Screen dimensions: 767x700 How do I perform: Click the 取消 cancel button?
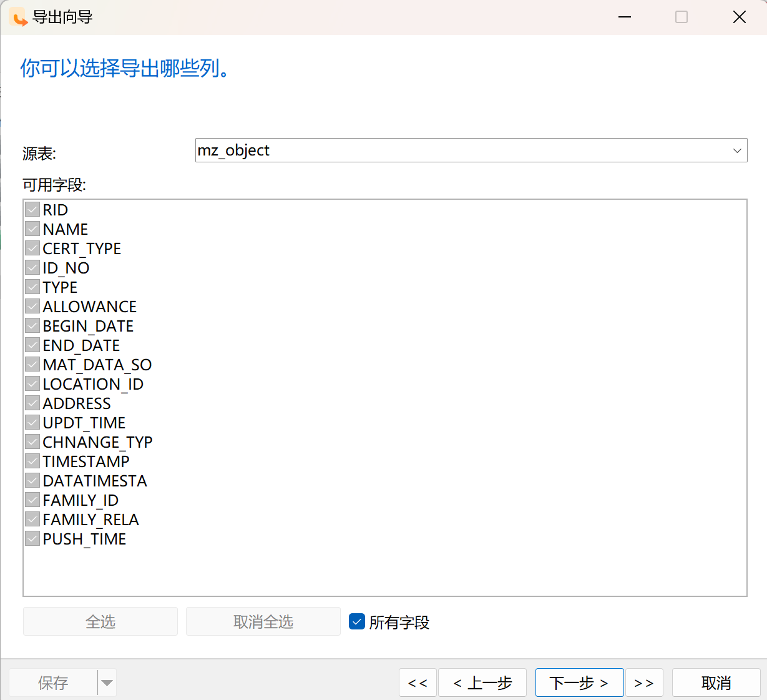716,683
